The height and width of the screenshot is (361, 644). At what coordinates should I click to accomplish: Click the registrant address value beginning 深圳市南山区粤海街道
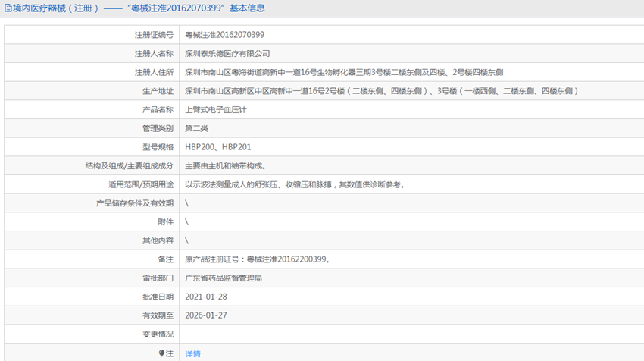point(344,72)
